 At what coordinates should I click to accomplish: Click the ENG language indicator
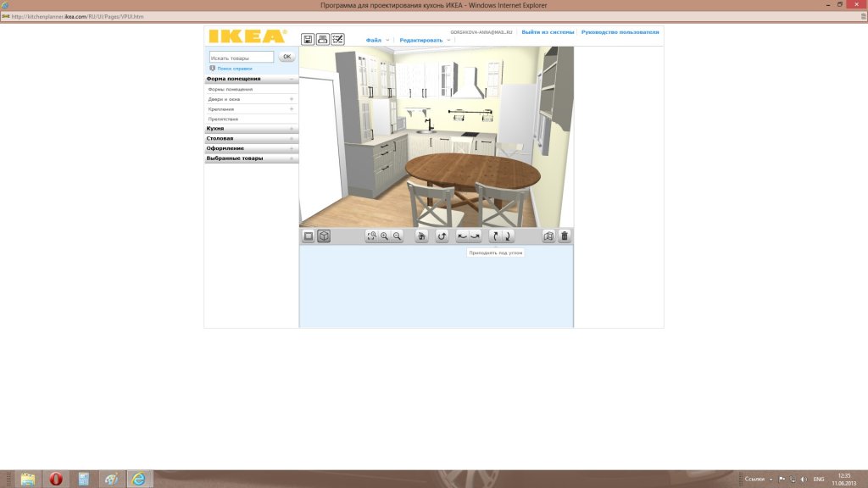(819, 480)
